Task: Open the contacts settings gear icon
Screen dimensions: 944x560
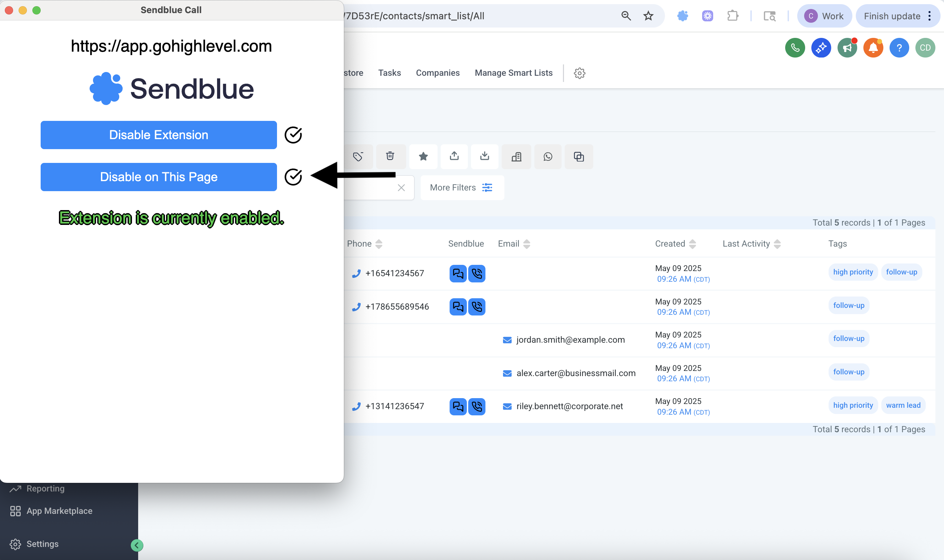Action: click(579, 73)
